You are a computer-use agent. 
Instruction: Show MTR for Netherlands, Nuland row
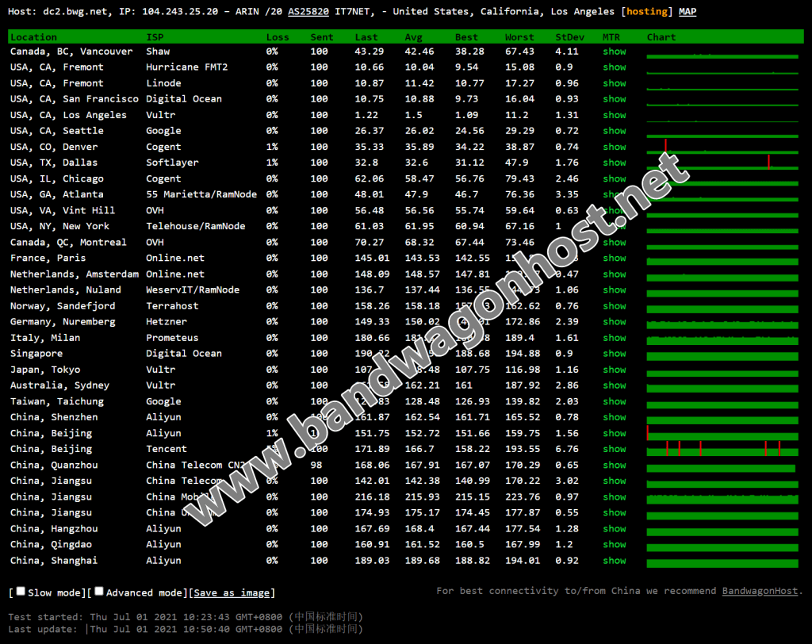pyautogui.click(x=615, y=289)
